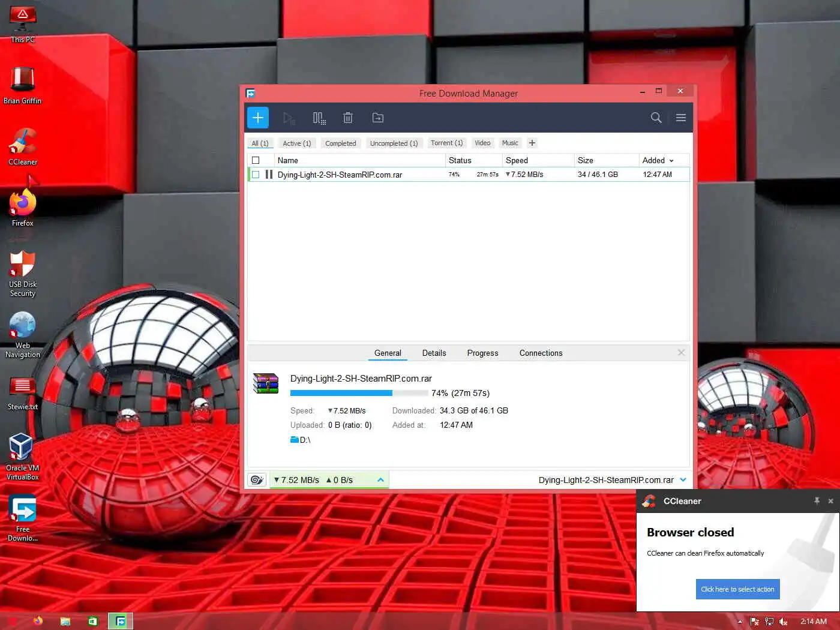Click the 74% download progress bar
This screenshot has width=840, height=630.
tap(359, 393)
